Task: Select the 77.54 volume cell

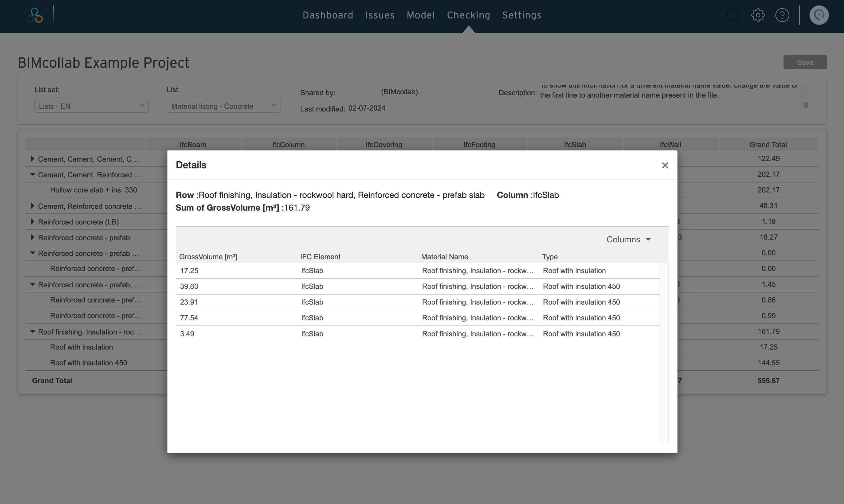Action: coord(189,318)
